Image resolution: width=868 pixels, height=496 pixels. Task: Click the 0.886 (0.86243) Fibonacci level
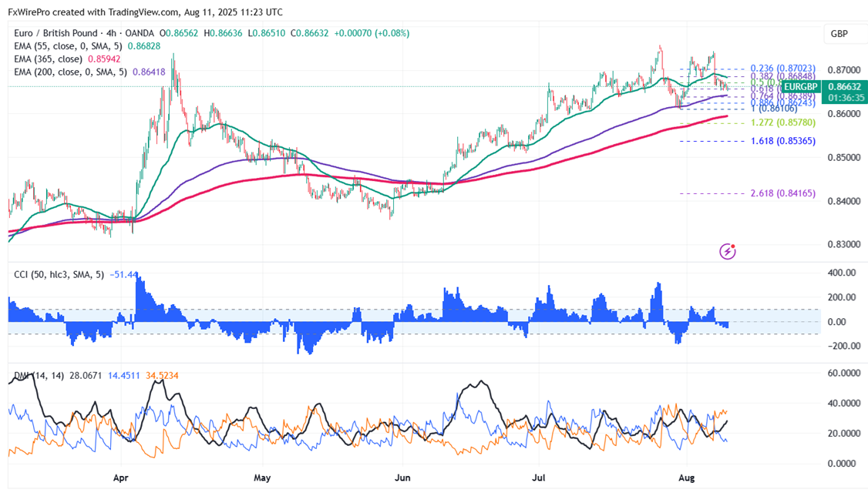pos(782,103)
